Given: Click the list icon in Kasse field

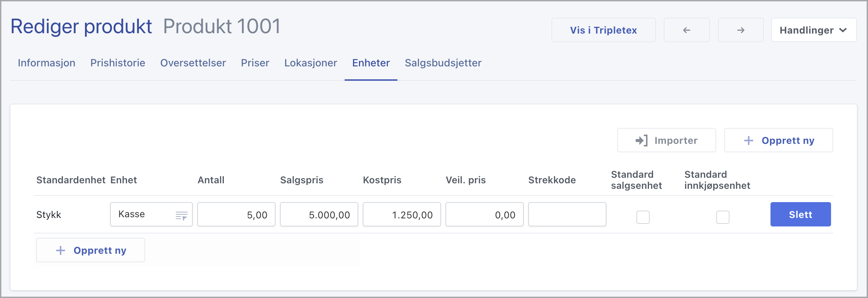Looking at the screenshot, I should tap(181, 216).
